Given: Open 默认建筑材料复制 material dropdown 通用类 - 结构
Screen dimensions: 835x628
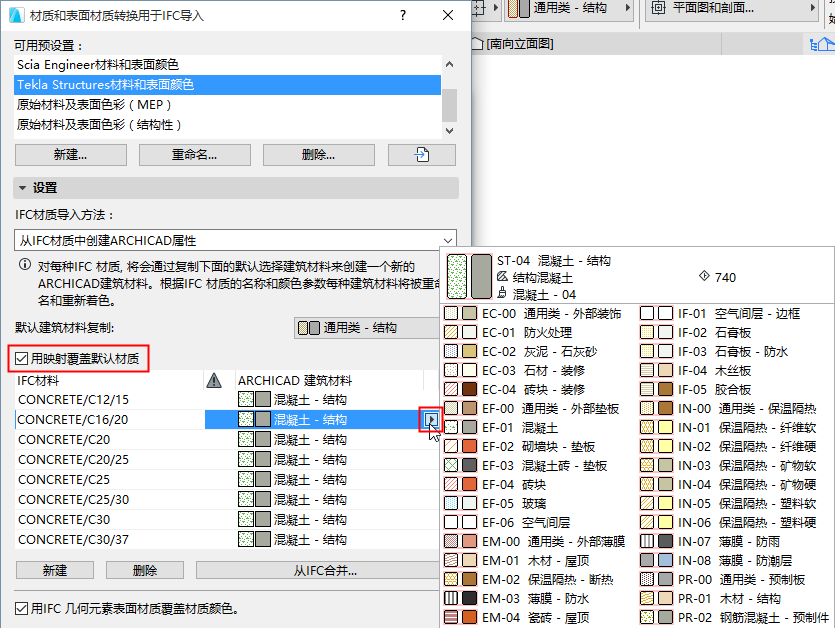Looking at the screenshot, I should (366, 328).
